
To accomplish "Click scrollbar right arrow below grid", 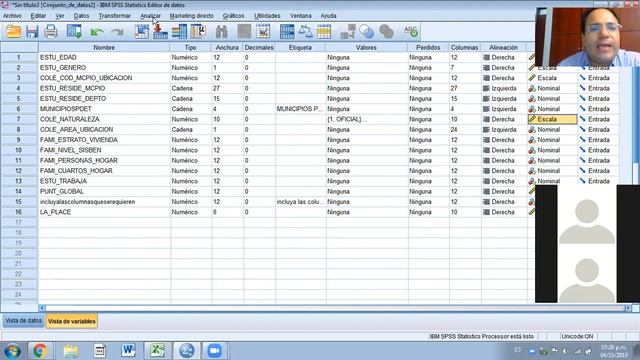I will tap(628, 308).
